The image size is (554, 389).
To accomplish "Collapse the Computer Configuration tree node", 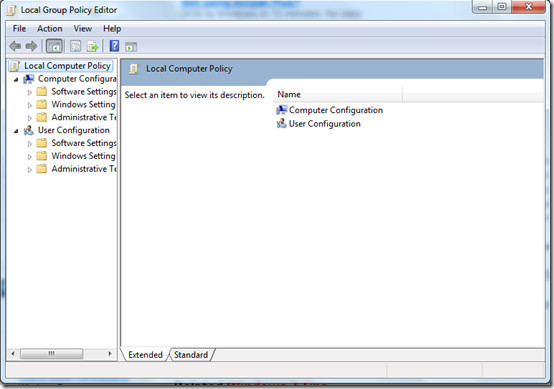I will [x=16, y=79].
